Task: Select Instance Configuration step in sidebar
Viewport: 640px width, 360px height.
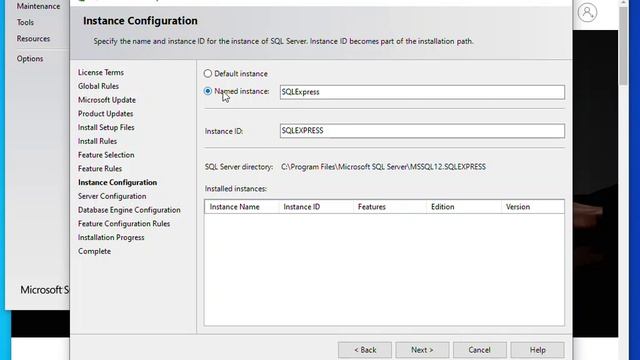Action: (118, 182)
